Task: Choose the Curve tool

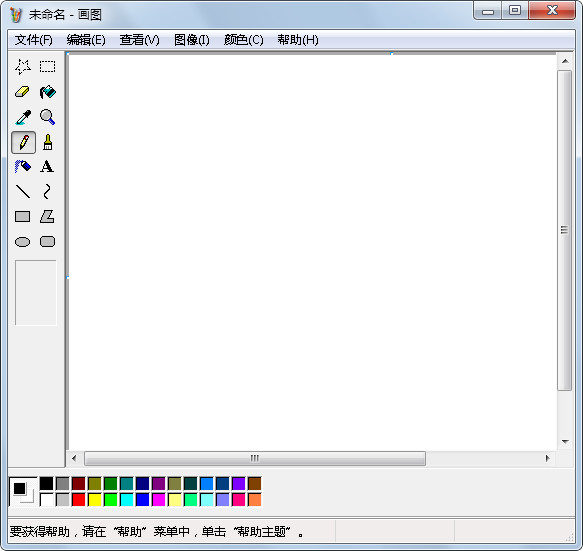Action: click(x=48, y=191)
